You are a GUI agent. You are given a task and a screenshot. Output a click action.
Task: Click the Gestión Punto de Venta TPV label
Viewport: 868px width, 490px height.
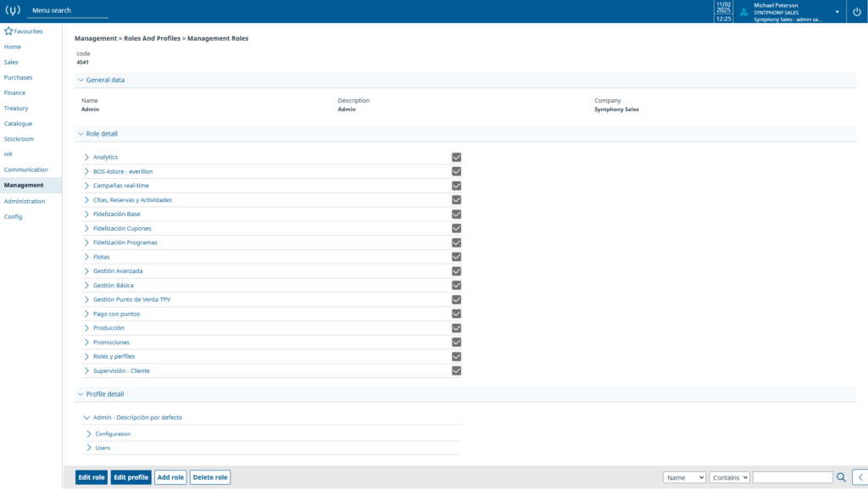click(x=131, y=299)
